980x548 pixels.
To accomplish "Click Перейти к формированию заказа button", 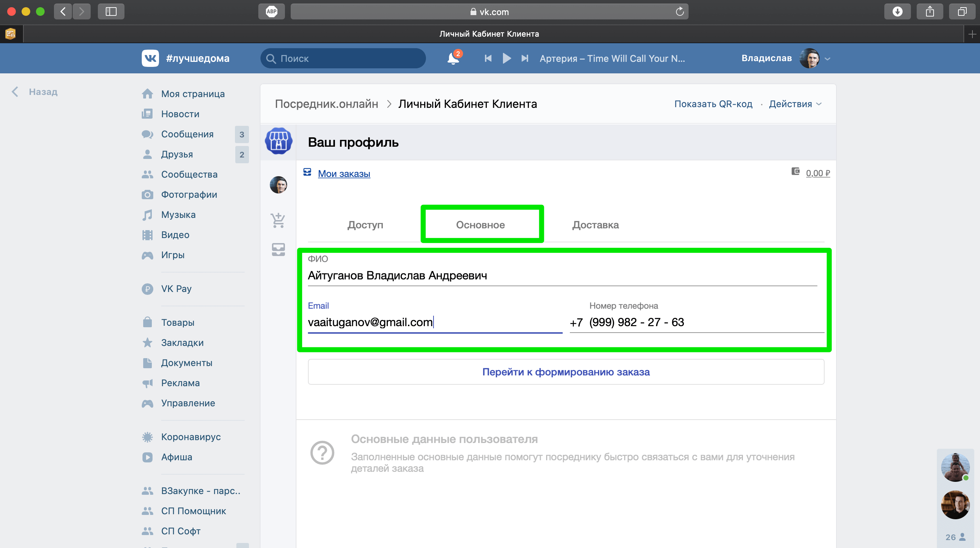I will tap(566, 372).
